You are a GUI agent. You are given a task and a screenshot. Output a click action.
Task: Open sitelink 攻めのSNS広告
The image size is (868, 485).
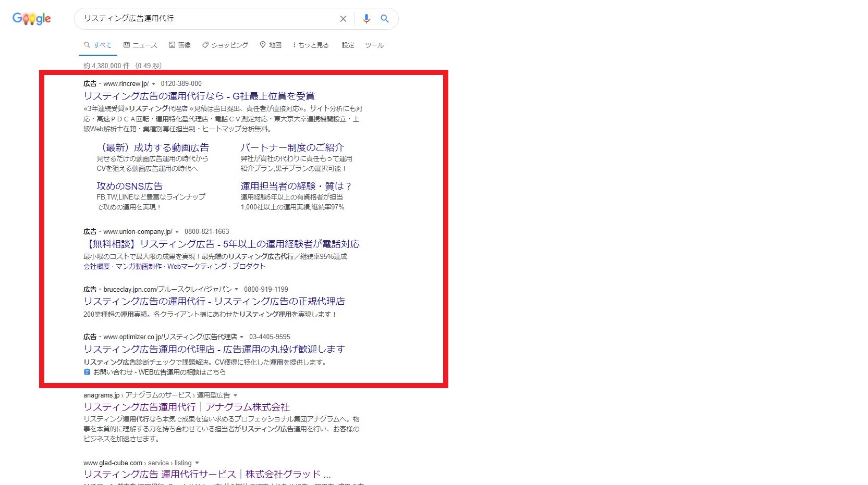coord(129,186)
